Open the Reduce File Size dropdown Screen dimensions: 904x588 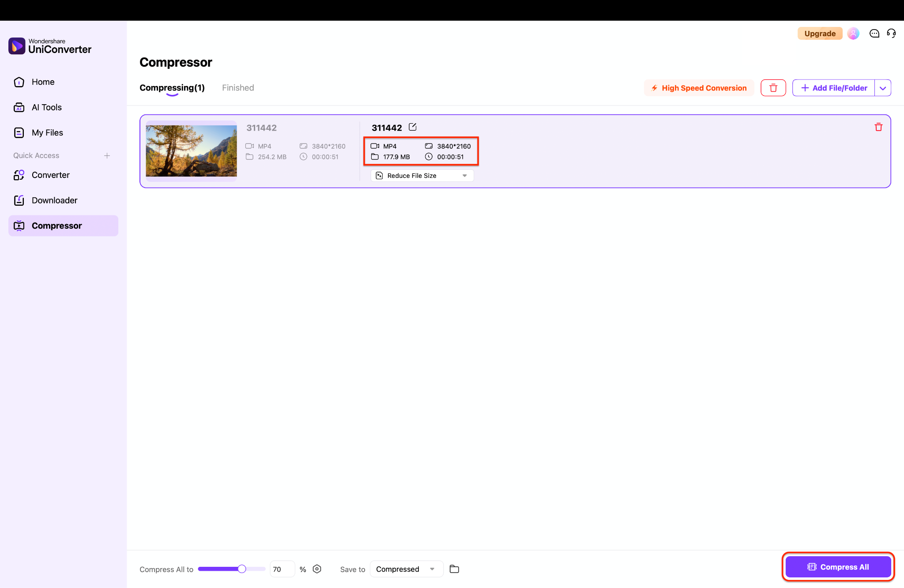point(422,175)
